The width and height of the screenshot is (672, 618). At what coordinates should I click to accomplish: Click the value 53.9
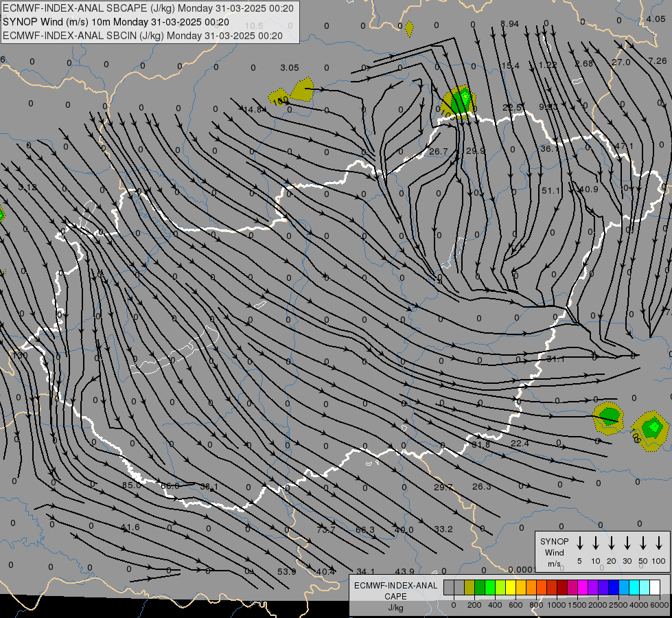[287, 572]
